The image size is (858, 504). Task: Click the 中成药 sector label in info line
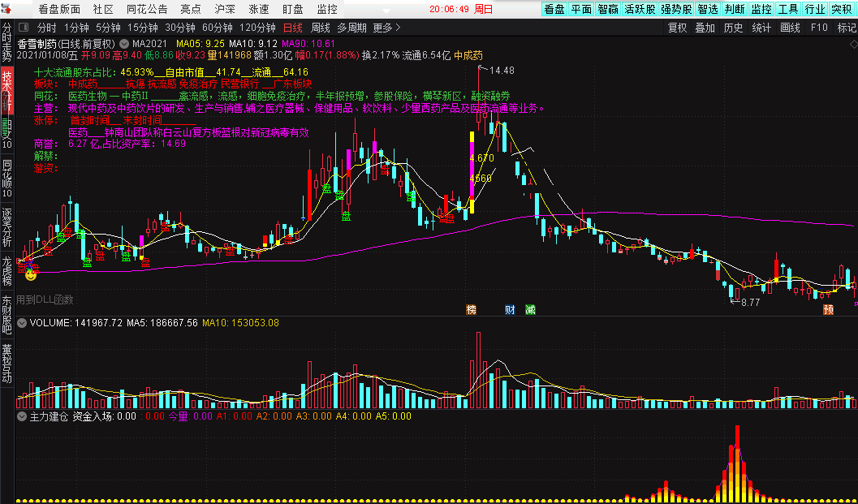468,54
